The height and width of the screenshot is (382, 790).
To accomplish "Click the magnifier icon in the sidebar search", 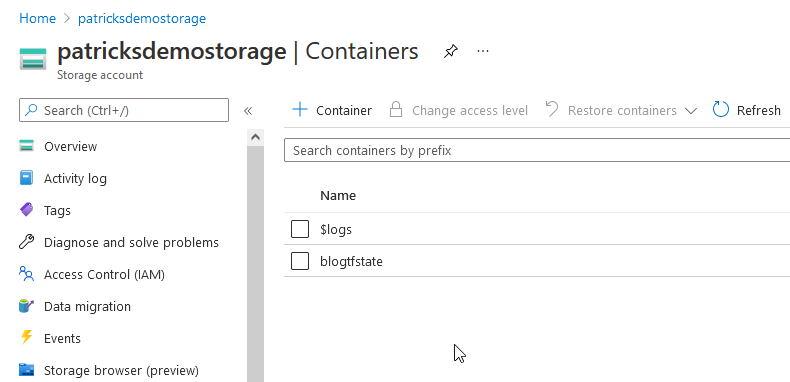I will [x=32, y=110].
